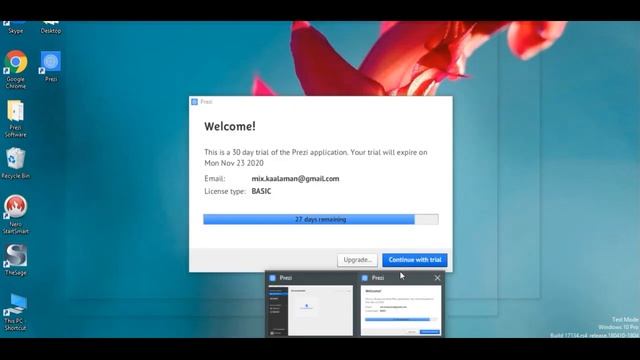Click Continue with trial button

pyautogui.click(x=415, y=260)
